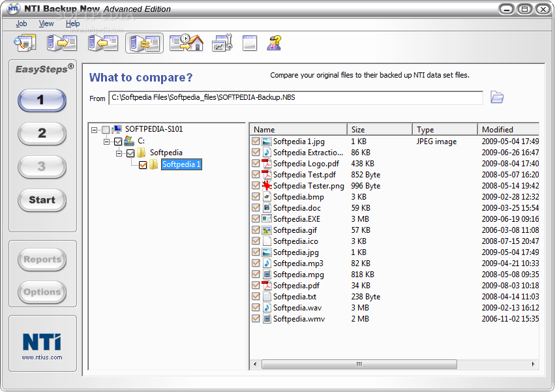This screenshot has height=392, width=555.
Task: Click the JPEG image type cell
Action: pyautogui.click(x=436, y=142)
